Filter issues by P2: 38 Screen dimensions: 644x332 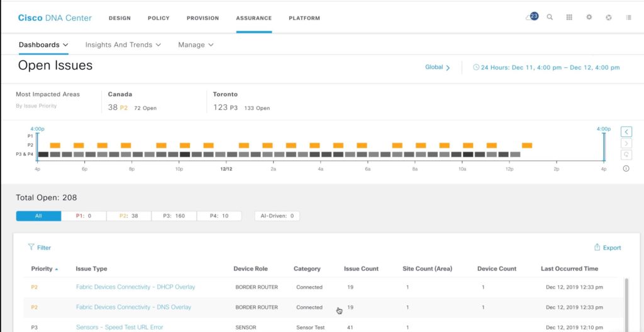coord(128,216)
